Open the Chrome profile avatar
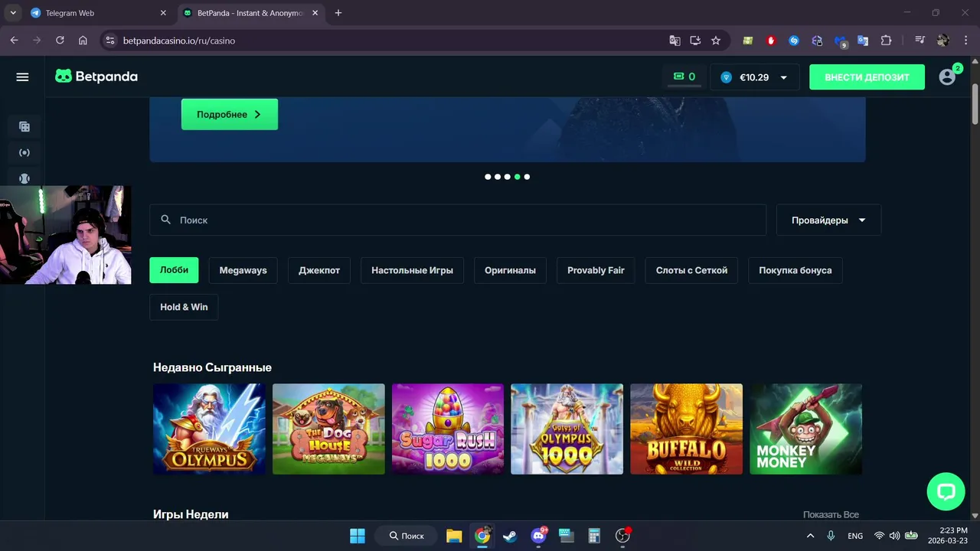The image size is (980, 551). click(942, 41)
